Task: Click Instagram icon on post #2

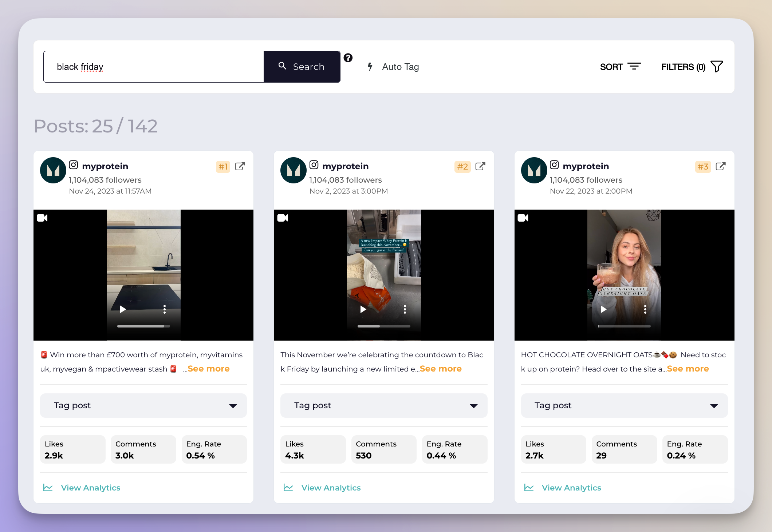Action: point(314,165)
